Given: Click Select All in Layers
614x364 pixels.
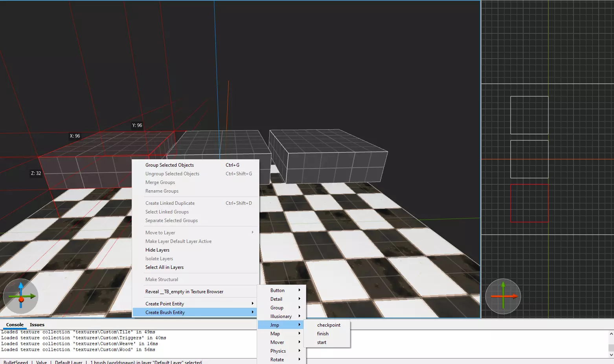Looking at the screenshot, I should pos(164,267).
